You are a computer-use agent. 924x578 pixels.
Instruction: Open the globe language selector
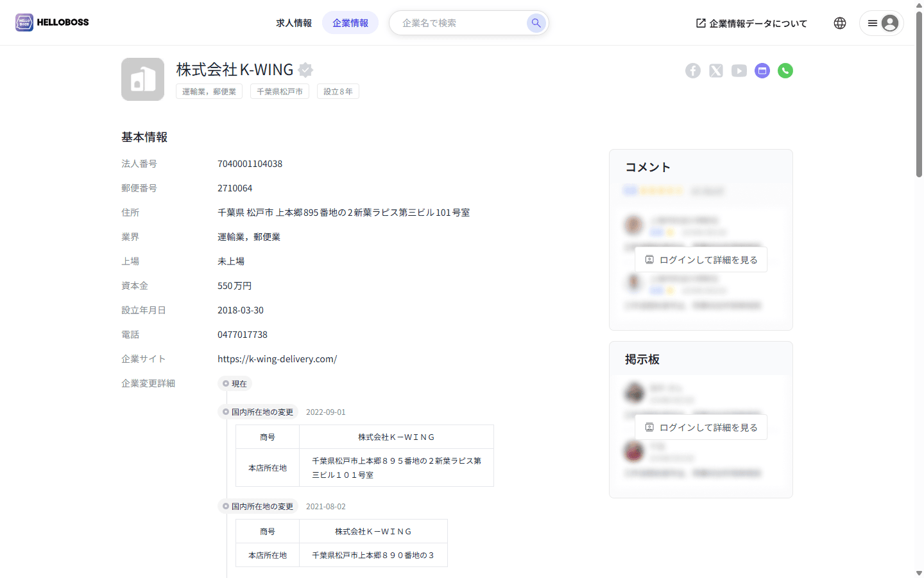coord(840,23)
